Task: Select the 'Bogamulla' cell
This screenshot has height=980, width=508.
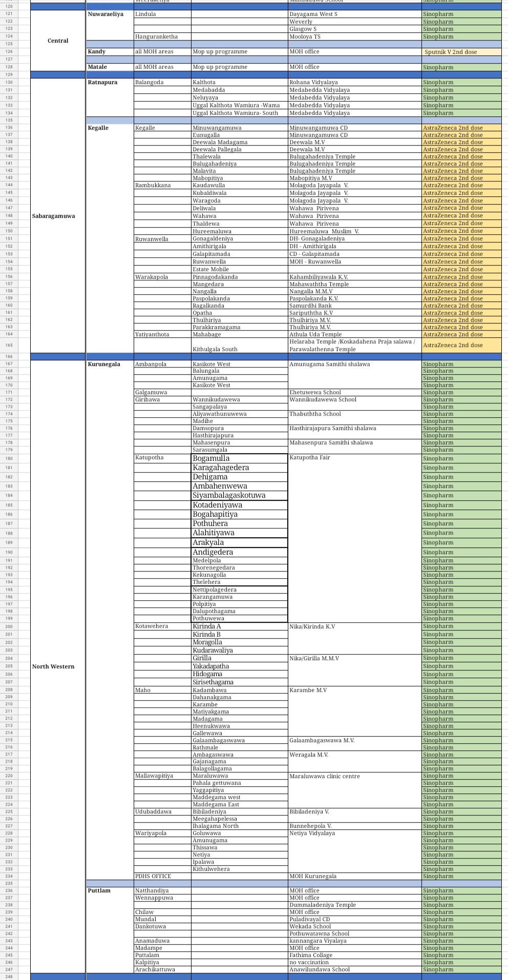Action: (x=240, y=458)
